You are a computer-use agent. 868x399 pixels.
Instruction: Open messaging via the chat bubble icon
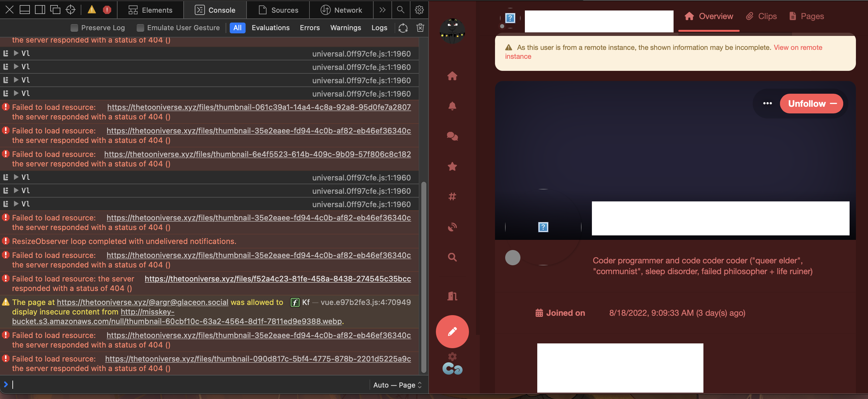point(452,136)
